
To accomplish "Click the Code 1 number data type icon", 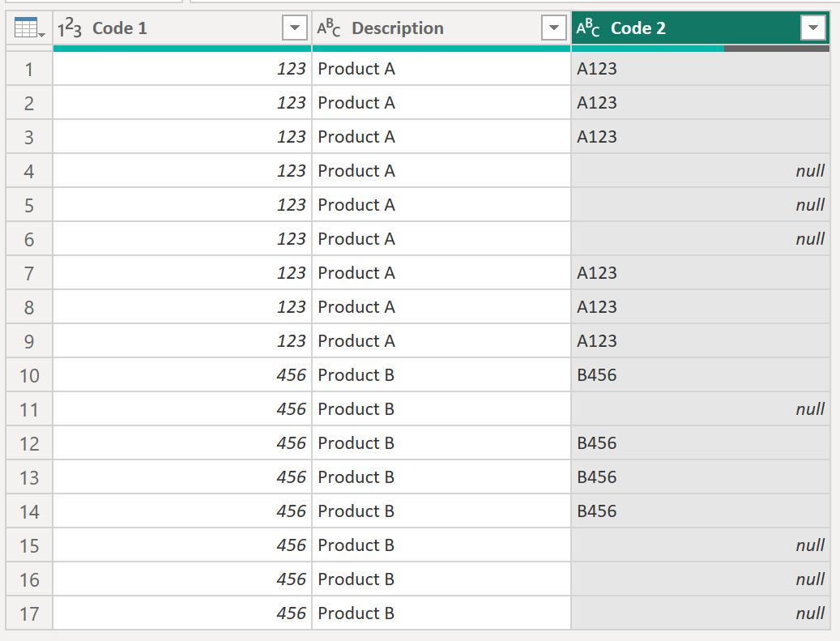I will (x=70, y=28).
